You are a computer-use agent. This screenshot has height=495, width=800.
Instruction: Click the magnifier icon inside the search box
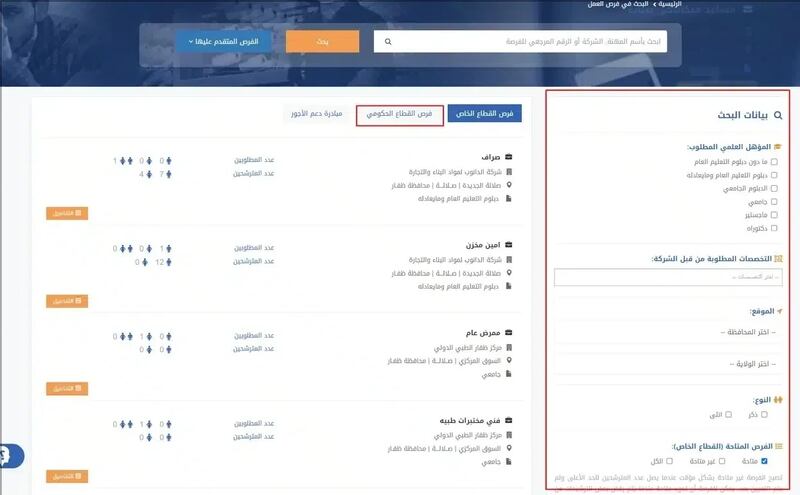388,42
